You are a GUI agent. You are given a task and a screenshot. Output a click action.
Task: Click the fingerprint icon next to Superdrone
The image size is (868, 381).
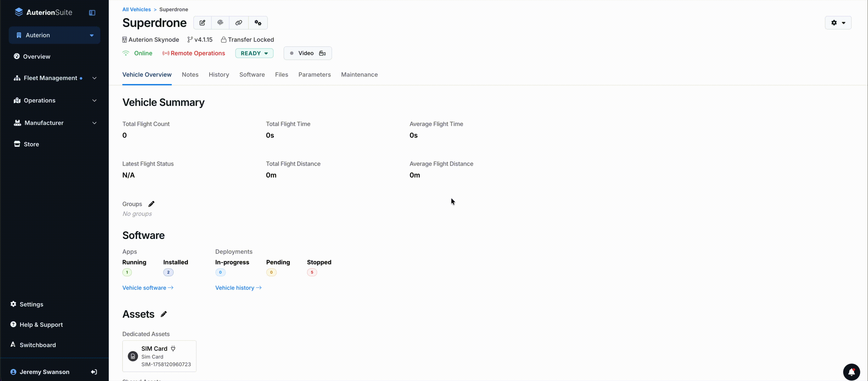click(220, 23)
